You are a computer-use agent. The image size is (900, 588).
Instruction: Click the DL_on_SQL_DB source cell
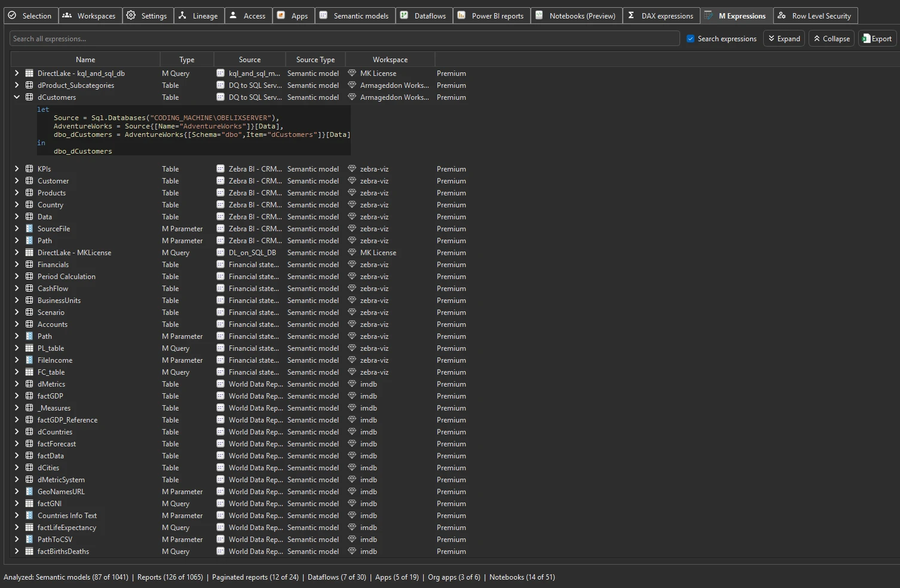252,253
